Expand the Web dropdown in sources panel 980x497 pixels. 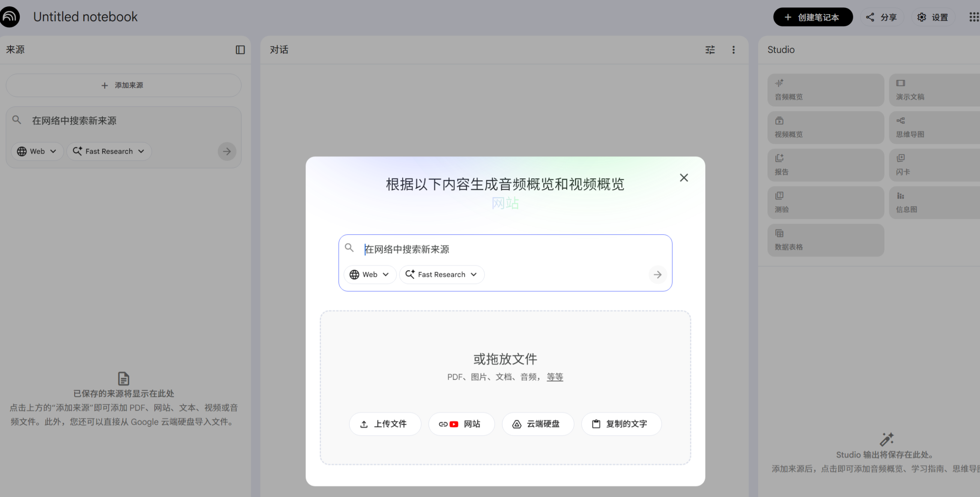(37, 151)
